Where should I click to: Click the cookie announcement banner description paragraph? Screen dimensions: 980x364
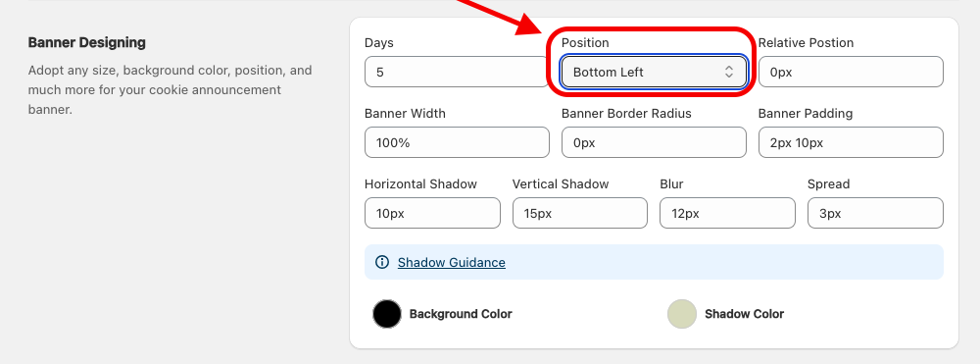pos(170,90)
